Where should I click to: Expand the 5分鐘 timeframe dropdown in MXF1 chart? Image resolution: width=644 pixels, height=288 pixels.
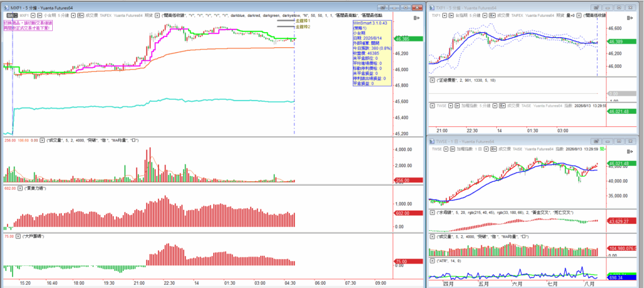click(73, 16)
